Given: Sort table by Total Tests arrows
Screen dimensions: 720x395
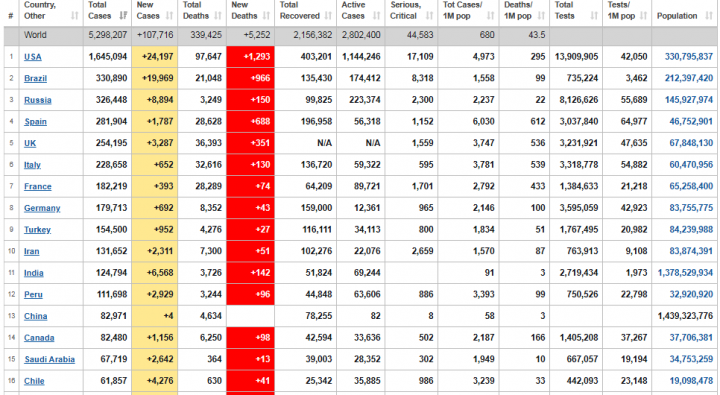Looking at the screenshot, I should pos(594,16).
